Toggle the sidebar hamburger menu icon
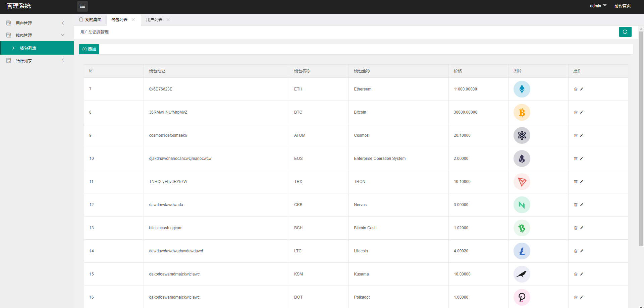The image size is (644, 308). pos(83,6)
